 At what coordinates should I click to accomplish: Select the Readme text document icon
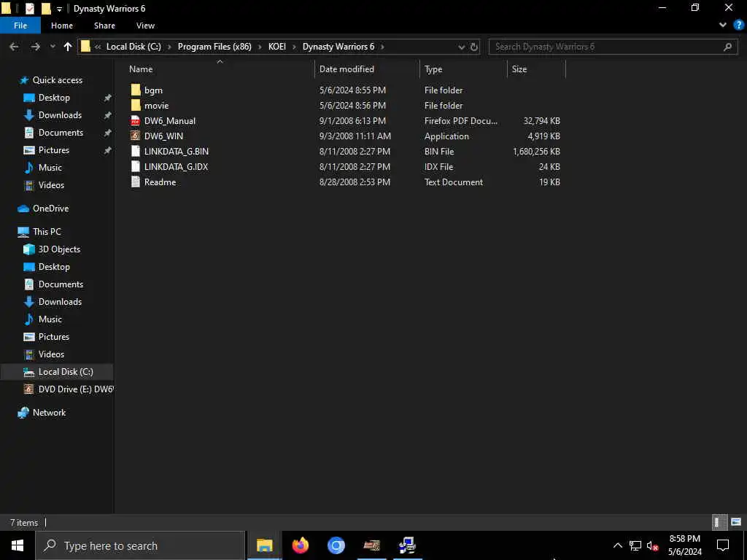pyautogui.click(x=136, y=182)
